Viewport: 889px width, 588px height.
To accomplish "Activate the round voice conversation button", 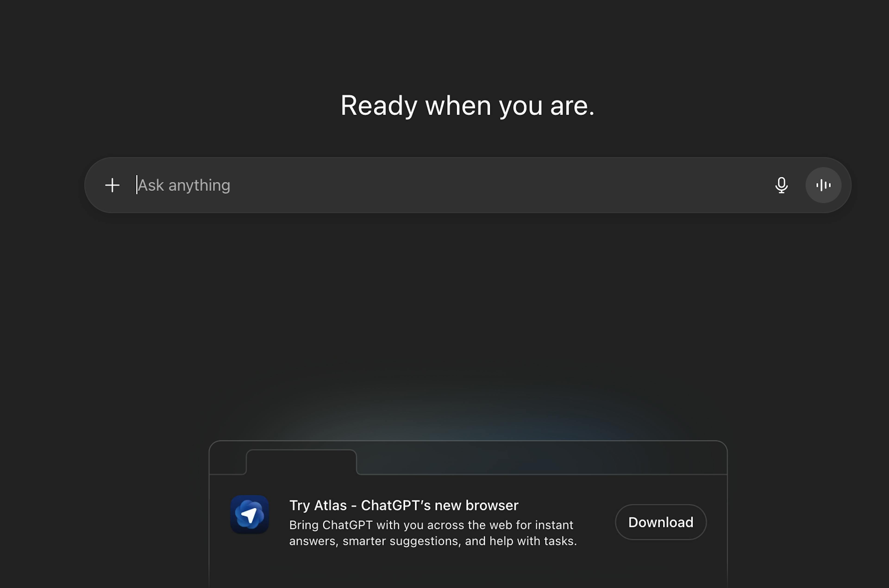I will pyautogui.click(x=823, y=185).
